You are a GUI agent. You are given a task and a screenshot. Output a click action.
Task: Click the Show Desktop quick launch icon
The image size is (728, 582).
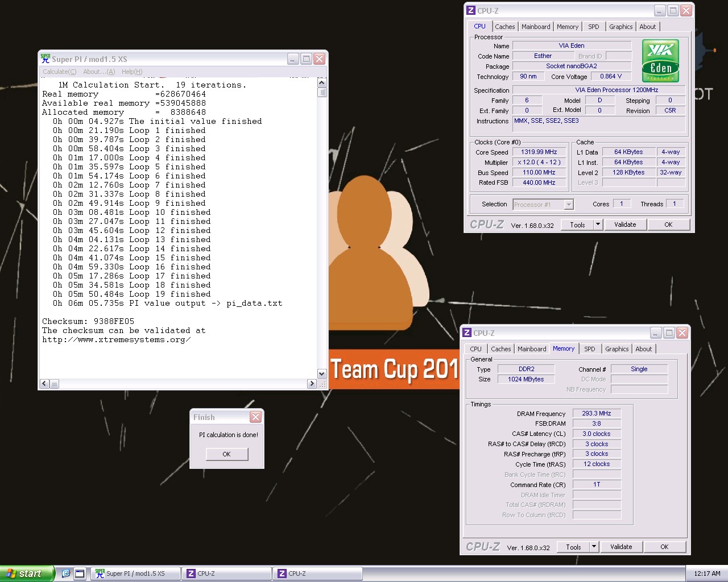pos(80,573)
